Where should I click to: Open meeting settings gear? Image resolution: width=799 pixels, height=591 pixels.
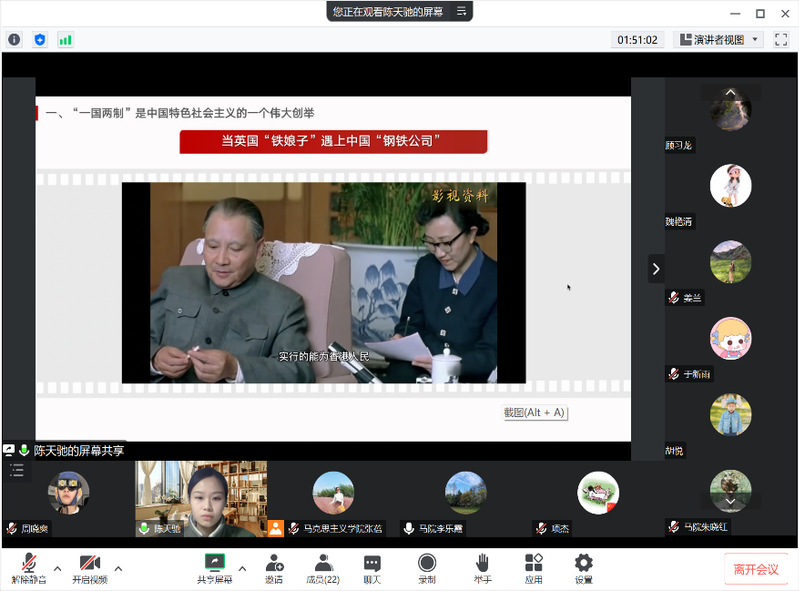(x=583, y=568)
